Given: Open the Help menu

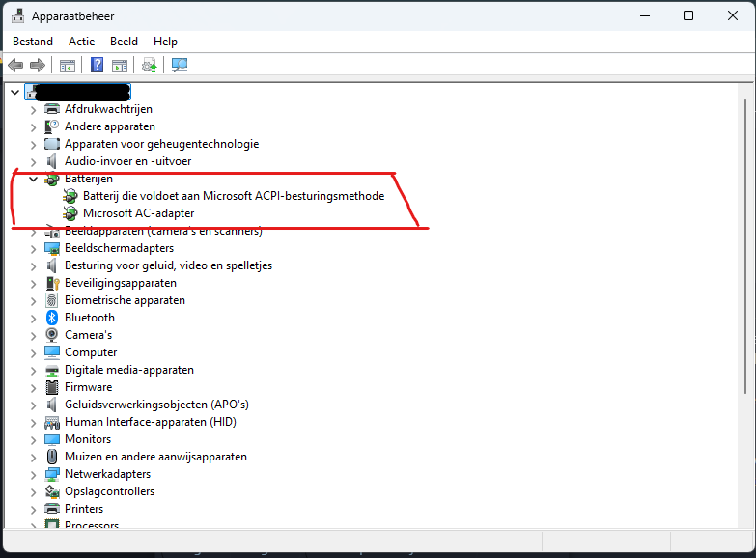Looking at the screenshot, I should [x=165, y=42].
